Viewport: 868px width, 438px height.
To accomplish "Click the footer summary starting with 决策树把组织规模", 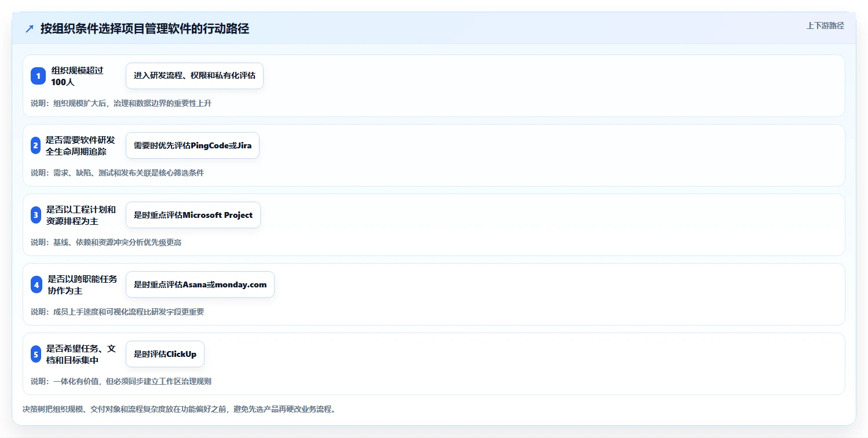I will click(x=179, y=409).
